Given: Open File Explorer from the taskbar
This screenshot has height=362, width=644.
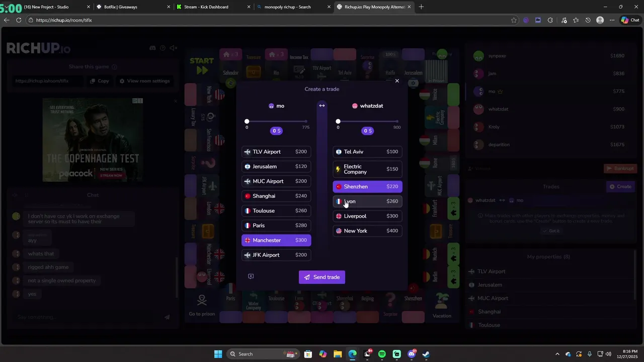Looking at the screenshot, I should 338,354.
